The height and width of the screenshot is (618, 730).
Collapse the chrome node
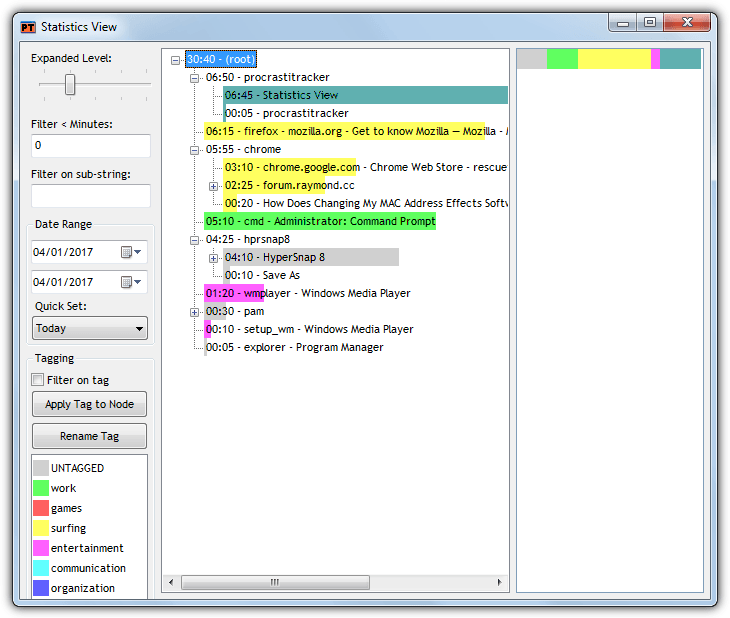[194, 150]
